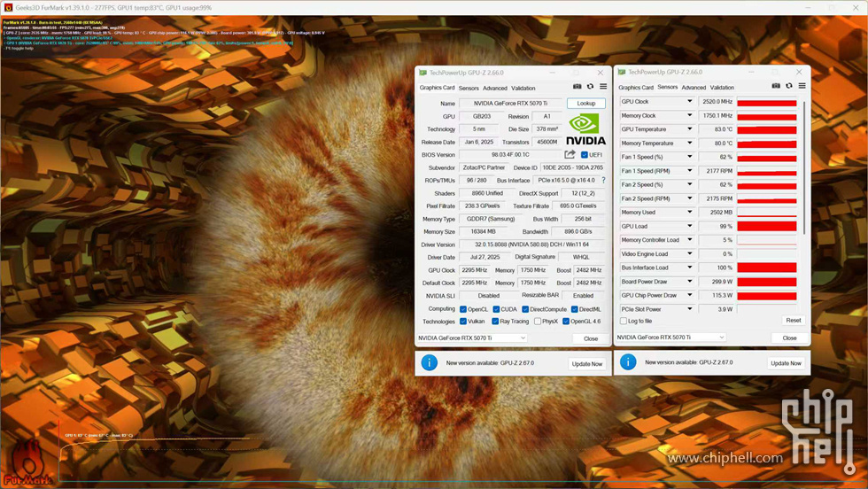
Task: Open Sensors tab in left GPU-Z window
Action: click(x=469, y=88)
